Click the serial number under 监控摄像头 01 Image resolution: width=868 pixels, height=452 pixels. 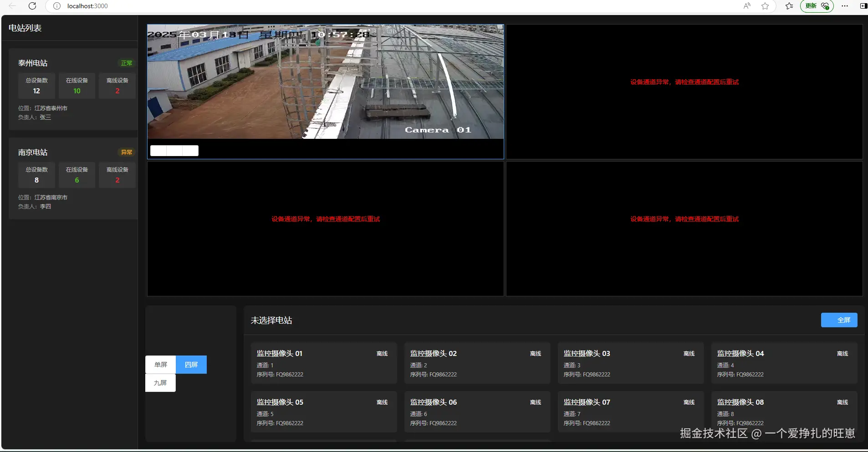pyautogui.click(x=280, y=375)
